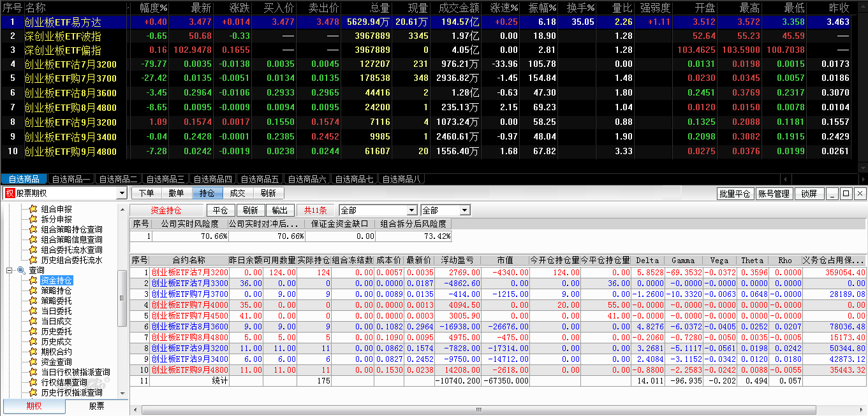Open the 股票期权 dropdown list
The width and height of the screenshot is (868, 416).
point(122,193)
